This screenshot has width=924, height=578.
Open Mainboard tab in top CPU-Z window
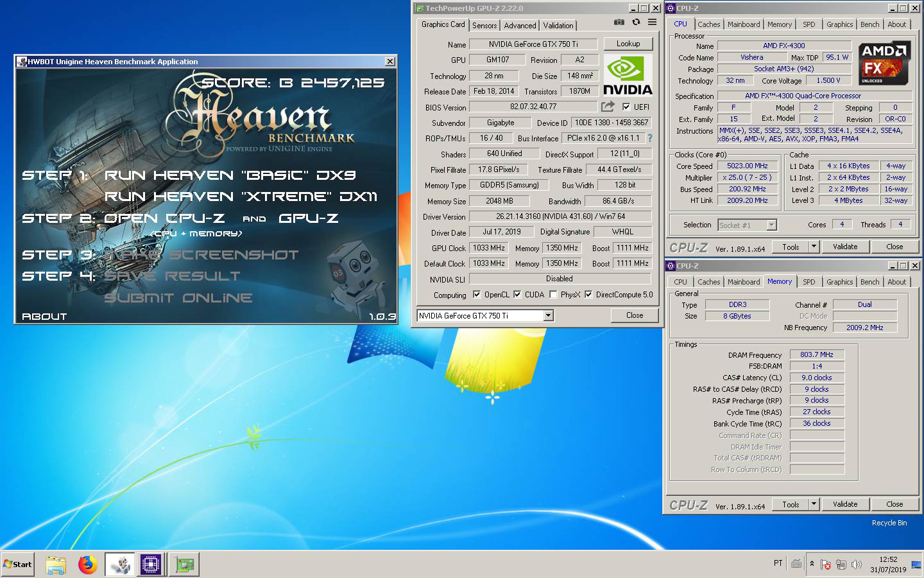744,24
